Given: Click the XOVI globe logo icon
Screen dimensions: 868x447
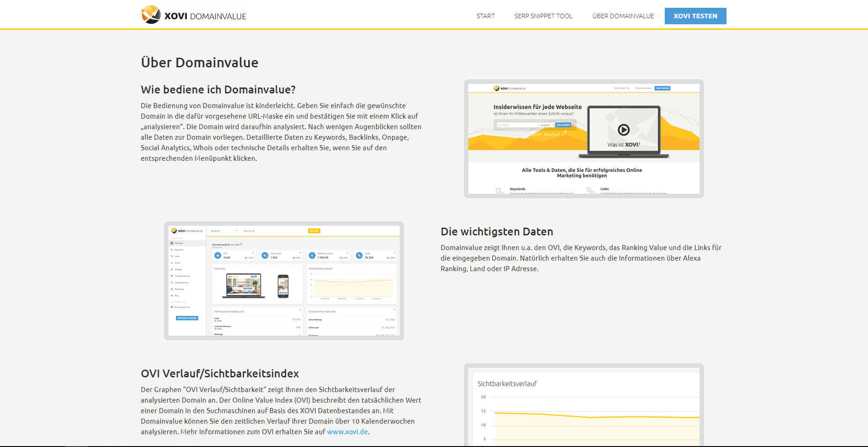Looking at the screenshot, I should click(x=151, y=15).
